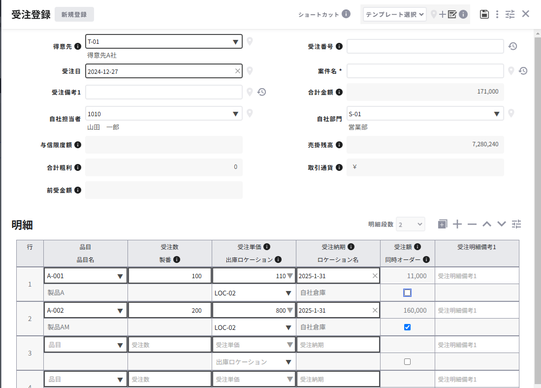Image resolution: width=541 pixels, height=388 pixels.
Task: Open the empty 品目 dropdown in row 3
Action: pyautogui.click(x=120, y=345)
